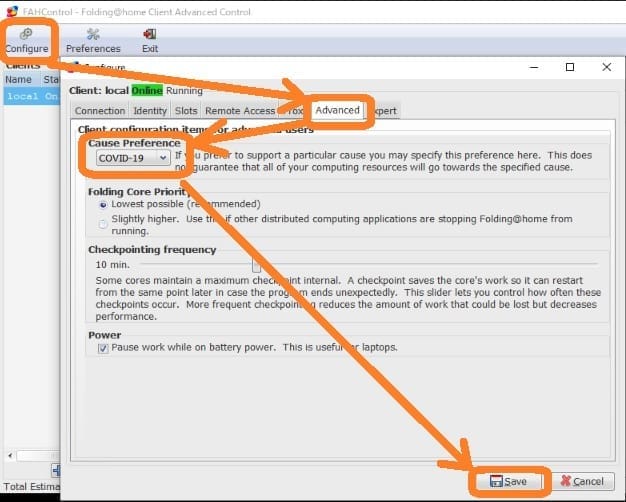Cancel the Configure dialog

coord(582,481)
